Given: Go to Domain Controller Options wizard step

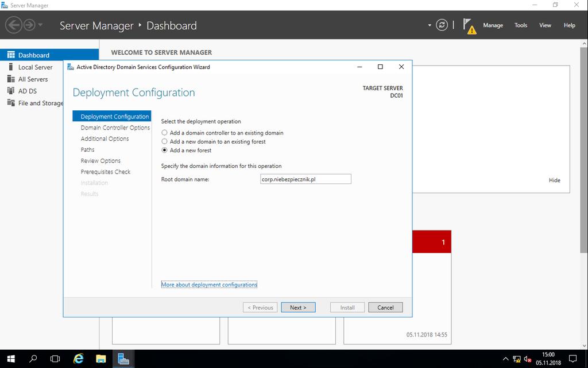Looking at the screenshot, I should (115, 128).
